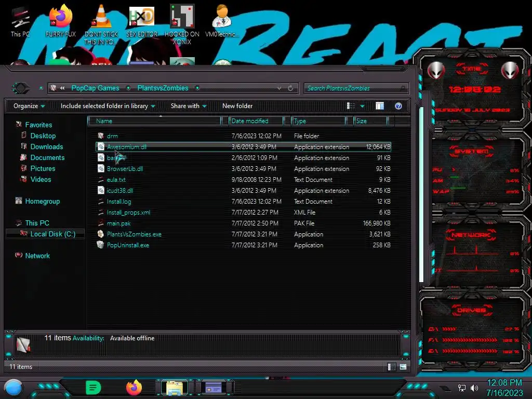Click the Explorer vertical scrollbar

pos(421,194)
